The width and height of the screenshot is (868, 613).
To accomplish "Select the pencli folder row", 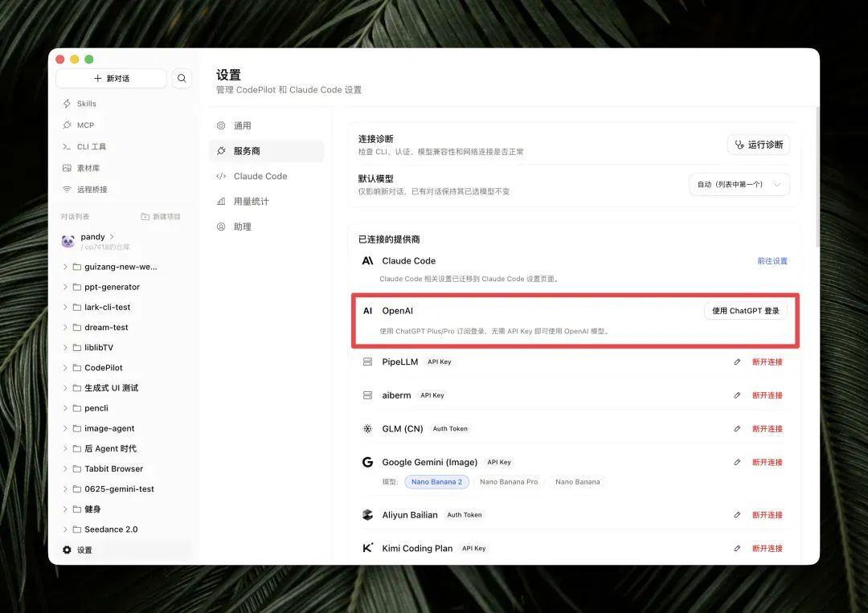I will pyautogui.click(x=125, y=408).
